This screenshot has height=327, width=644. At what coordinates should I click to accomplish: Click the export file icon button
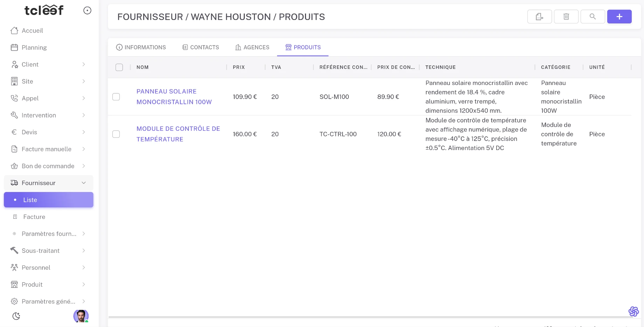click(539, 16)
